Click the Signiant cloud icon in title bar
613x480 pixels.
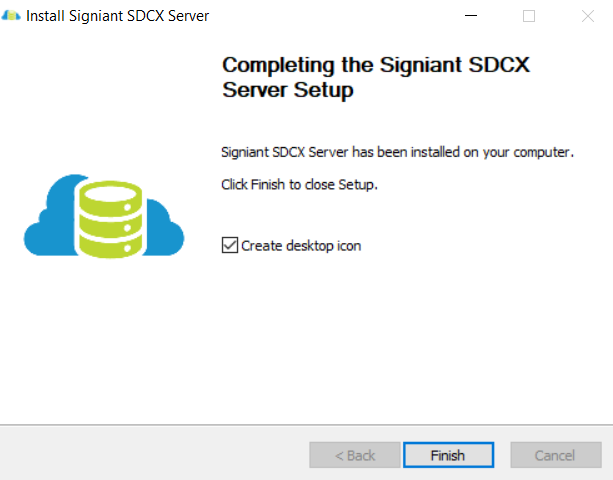coord(13,16)
